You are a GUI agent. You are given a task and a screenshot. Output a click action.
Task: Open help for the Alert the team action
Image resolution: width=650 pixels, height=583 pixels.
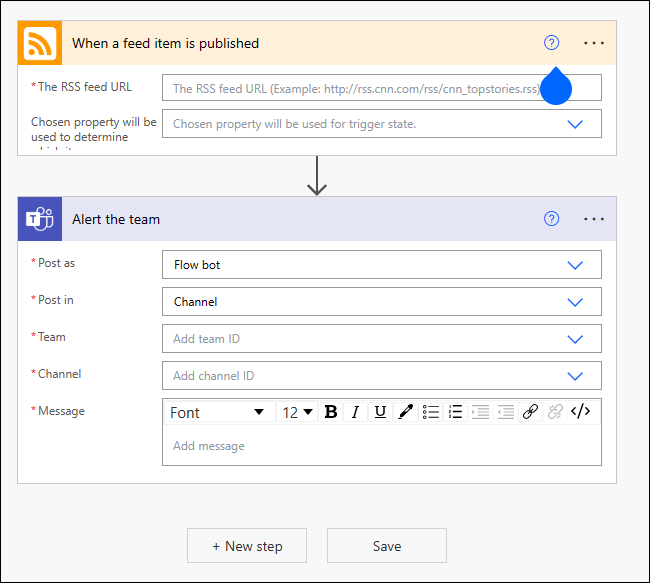551,219
